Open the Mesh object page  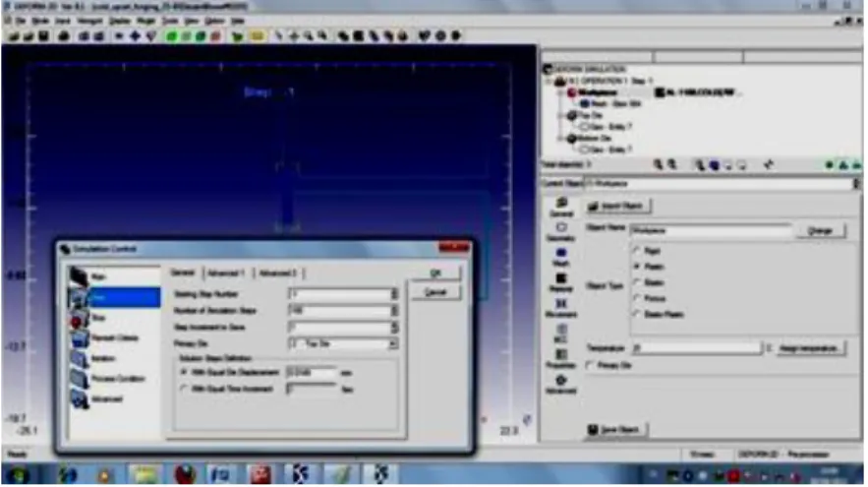(561, 257)
